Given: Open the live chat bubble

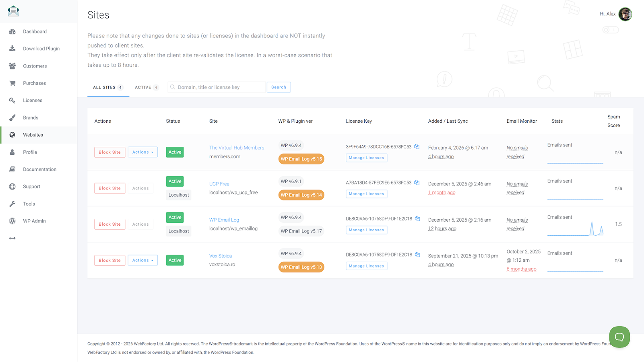Looking at the screenshot, I should click(x=619, y=337).
